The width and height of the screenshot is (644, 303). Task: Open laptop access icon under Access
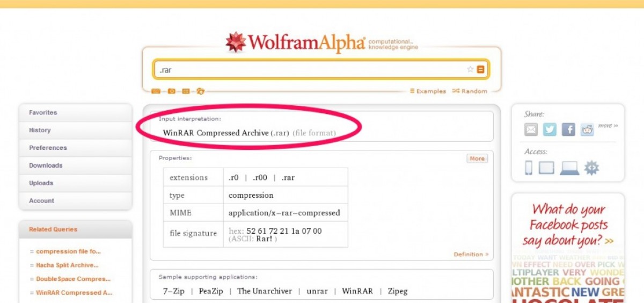point(569,168)
